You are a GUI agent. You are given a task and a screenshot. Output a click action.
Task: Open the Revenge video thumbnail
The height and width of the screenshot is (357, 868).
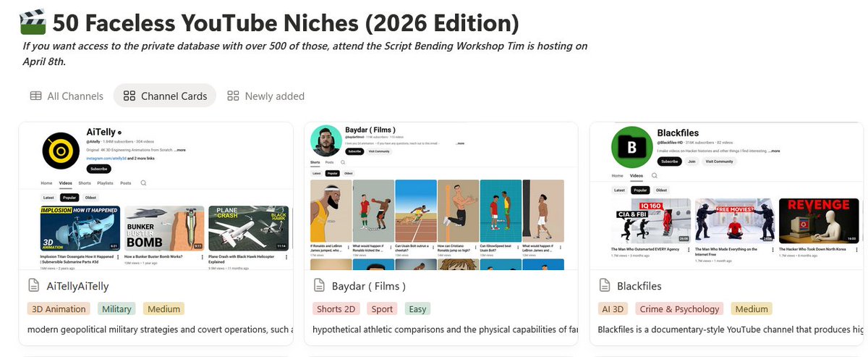818,221
